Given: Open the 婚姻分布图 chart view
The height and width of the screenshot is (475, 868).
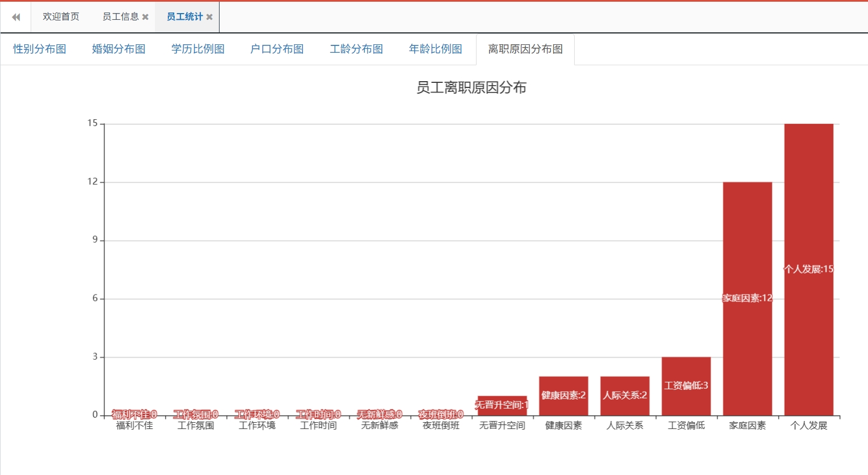Looking at the screenshot, I should pos(118,49).
